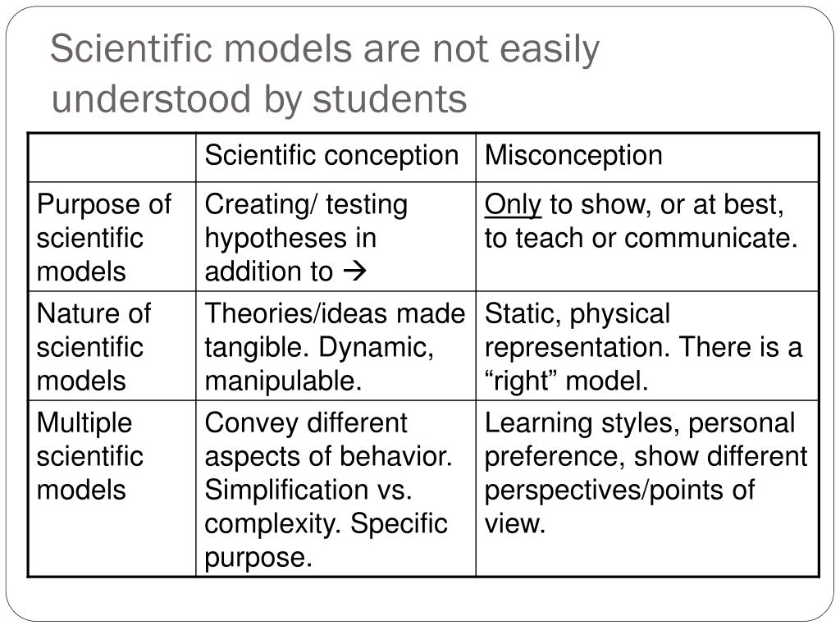Click the underlined word 'Only'

pyautogui.click(x=513, y=204)
